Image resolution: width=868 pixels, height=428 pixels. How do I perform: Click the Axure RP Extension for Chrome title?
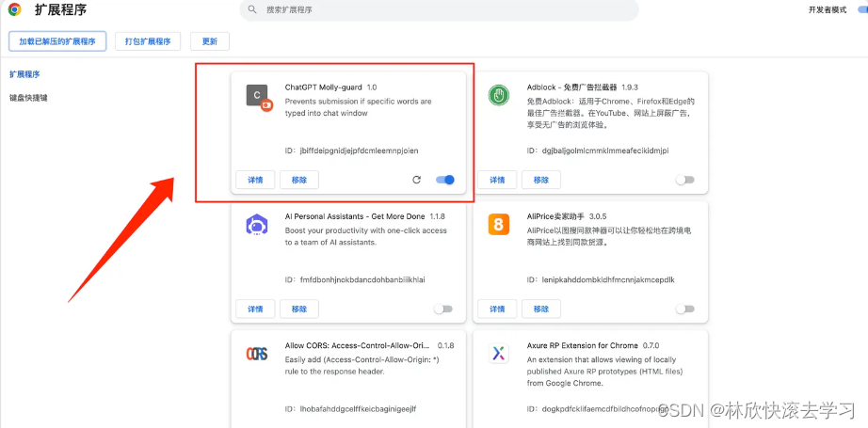point(583,345)
